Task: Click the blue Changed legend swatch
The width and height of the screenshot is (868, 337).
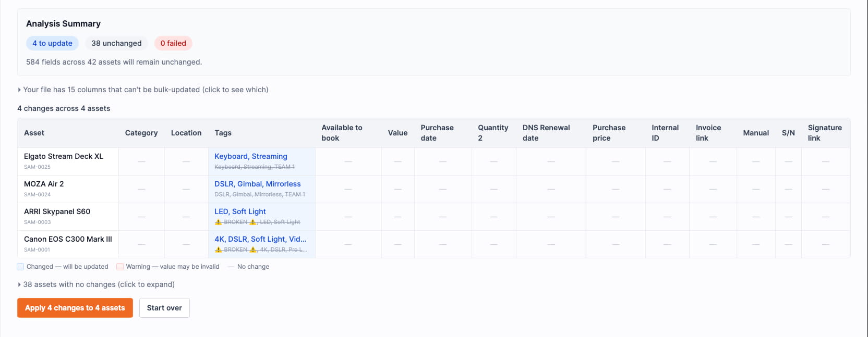Action: click(20, 267)
